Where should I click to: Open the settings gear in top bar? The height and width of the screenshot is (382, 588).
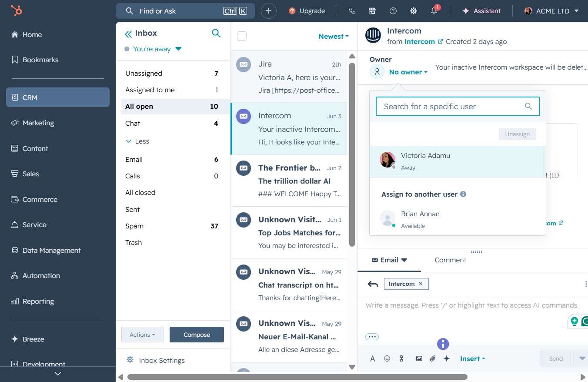pyautogui.click(x=414, y=11)
